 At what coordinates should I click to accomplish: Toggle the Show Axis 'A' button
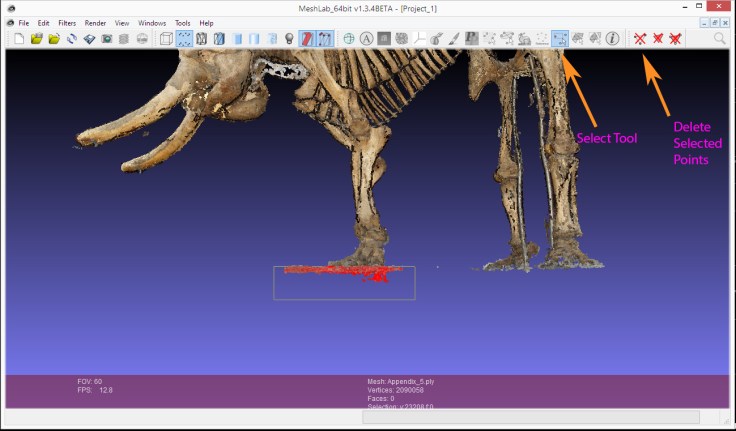367,39
